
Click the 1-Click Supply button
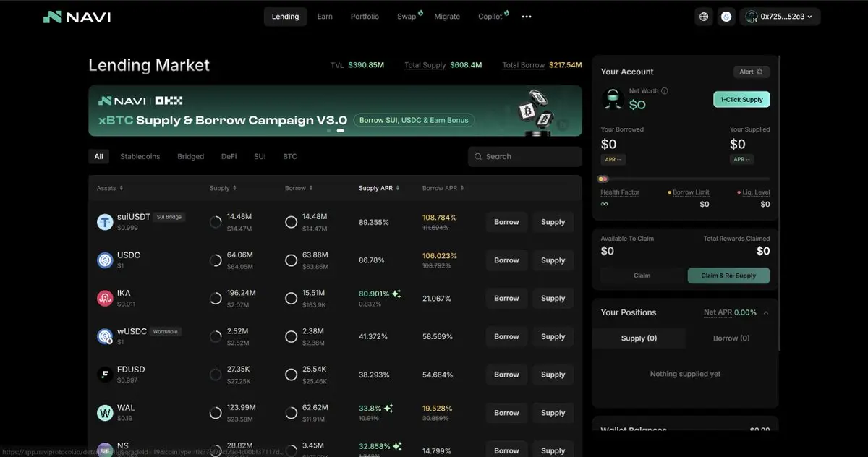point(741,100)
